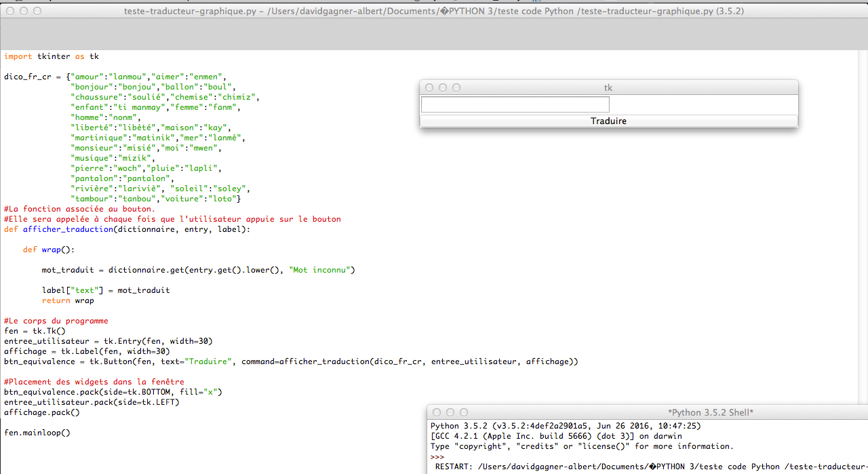Minimize the teste-traducteur-graphique.py editor window
This screenshot has height=474, width=868.
[x=24, y=11]
